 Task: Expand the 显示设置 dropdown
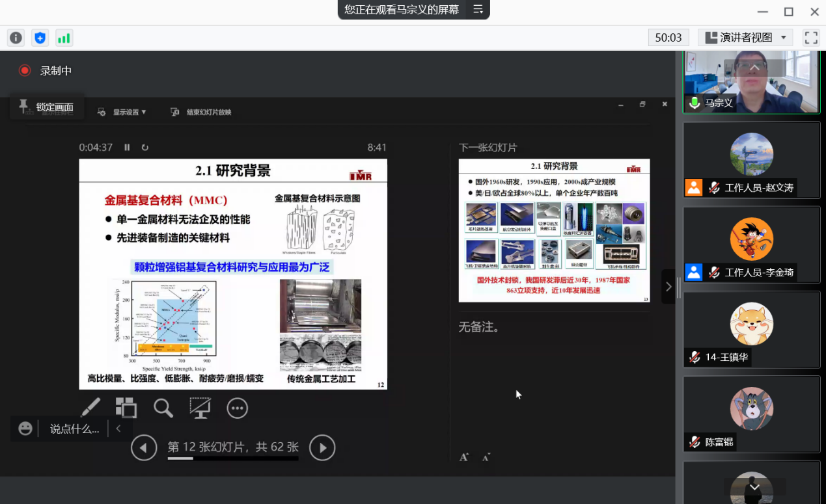tap(124, 112)
